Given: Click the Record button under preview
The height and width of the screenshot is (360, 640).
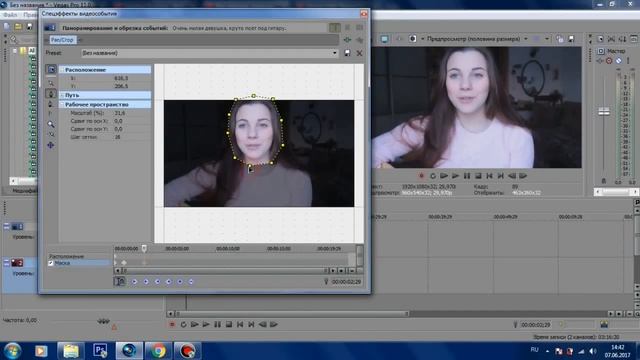Looking at the screenshot, I should click(422, 176).
